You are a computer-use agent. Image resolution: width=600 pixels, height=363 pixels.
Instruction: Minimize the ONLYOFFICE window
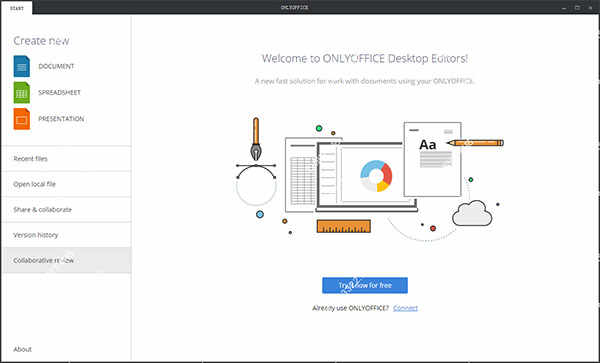(564, 8)
